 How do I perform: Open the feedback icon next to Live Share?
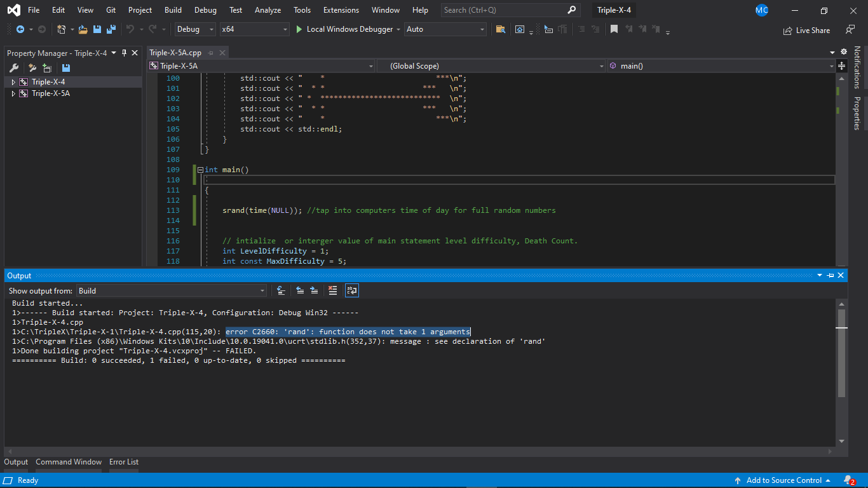[850, 30]
